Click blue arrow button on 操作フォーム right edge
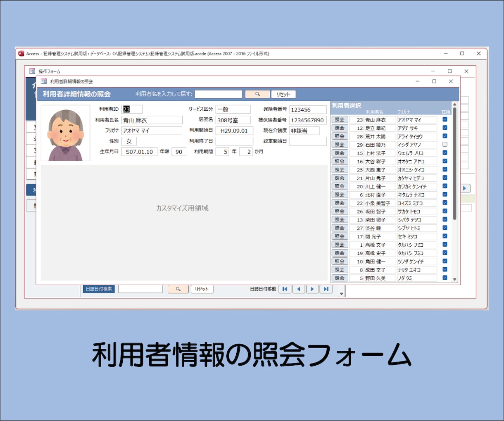 pos(465,188)
